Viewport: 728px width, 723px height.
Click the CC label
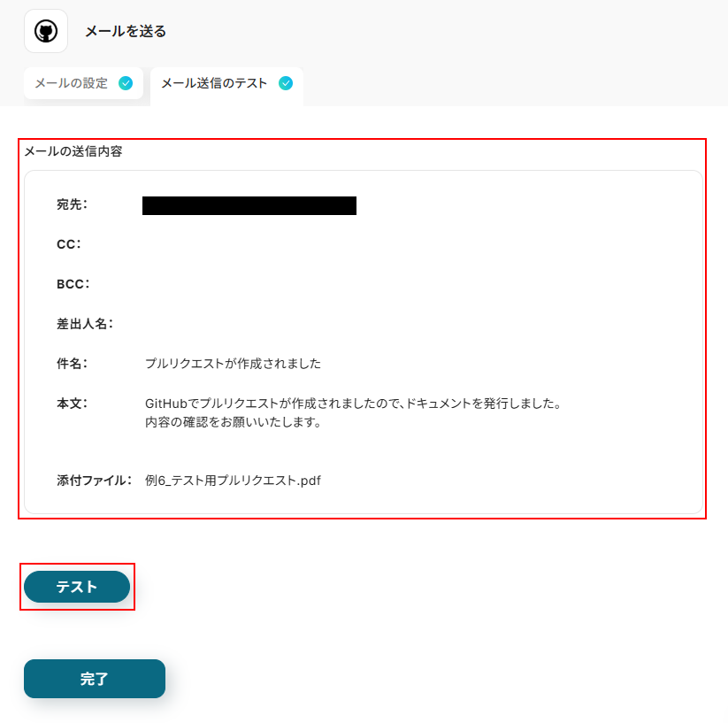(69, 244)
